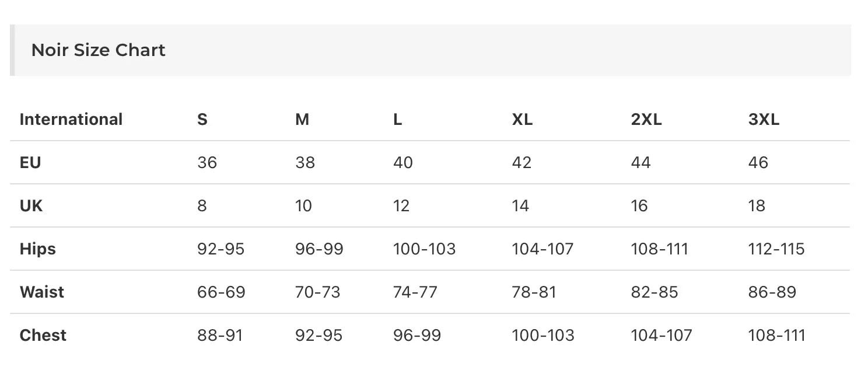Select waist value 82-85

click(654, 292)
